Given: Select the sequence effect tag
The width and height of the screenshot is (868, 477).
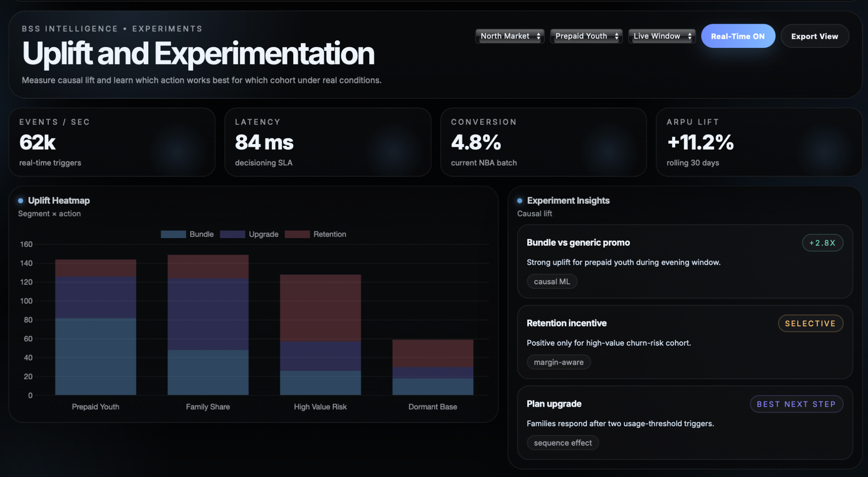Looking at the screenshot, I should pos(562,443).
